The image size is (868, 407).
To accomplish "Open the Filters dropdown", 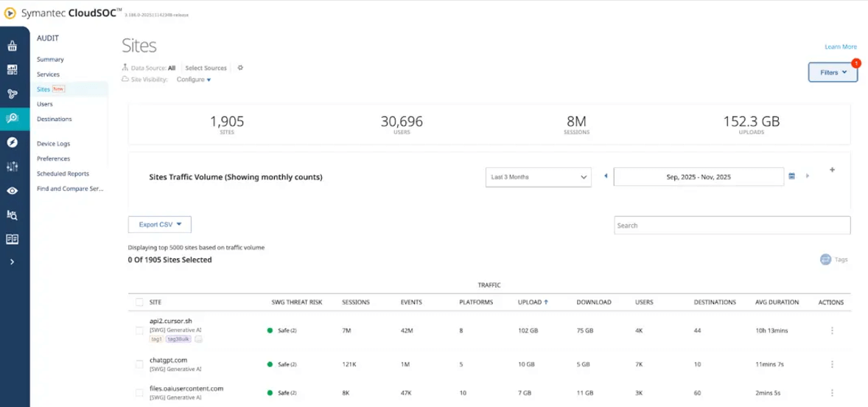I will click(833, 72).
